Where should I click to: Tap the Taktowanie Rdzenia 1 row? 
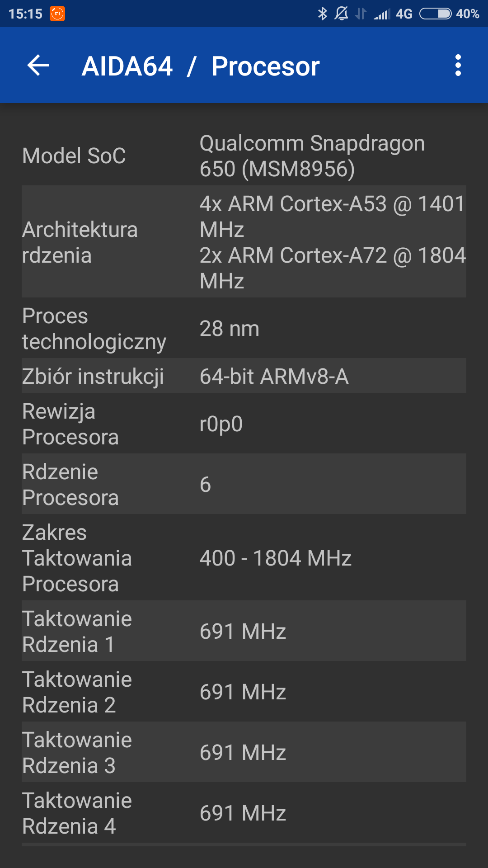[244, 631]
